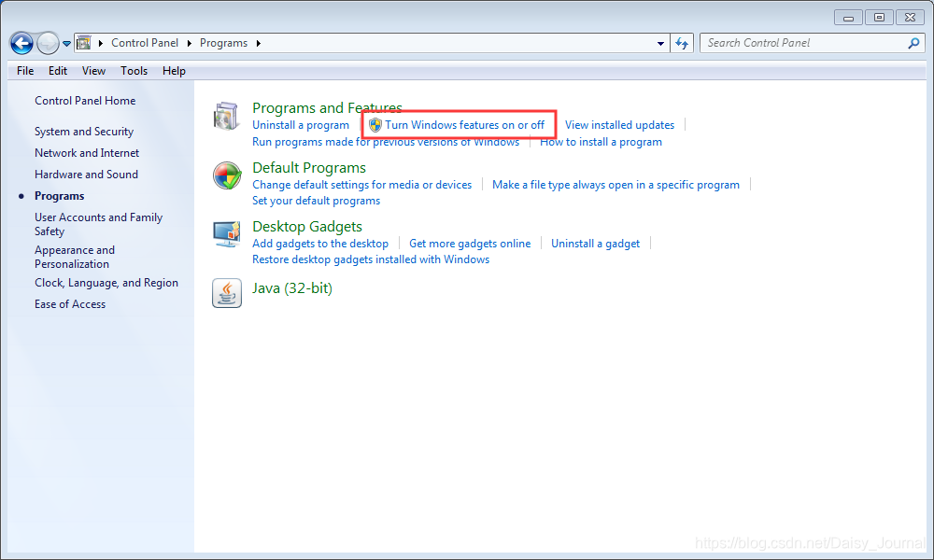Open the File menu
The width and height of the screenshot is (934, 560).
[25, 71]
